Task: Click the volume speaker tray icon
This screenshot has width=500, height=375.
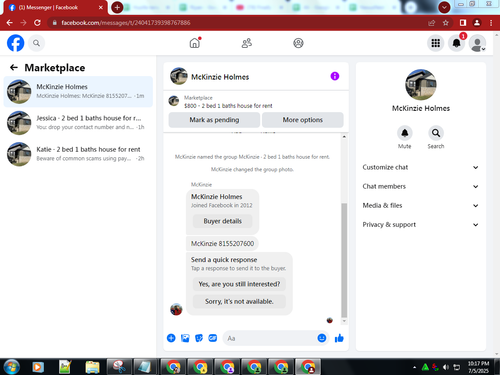Action: click(x=446, y=367)
